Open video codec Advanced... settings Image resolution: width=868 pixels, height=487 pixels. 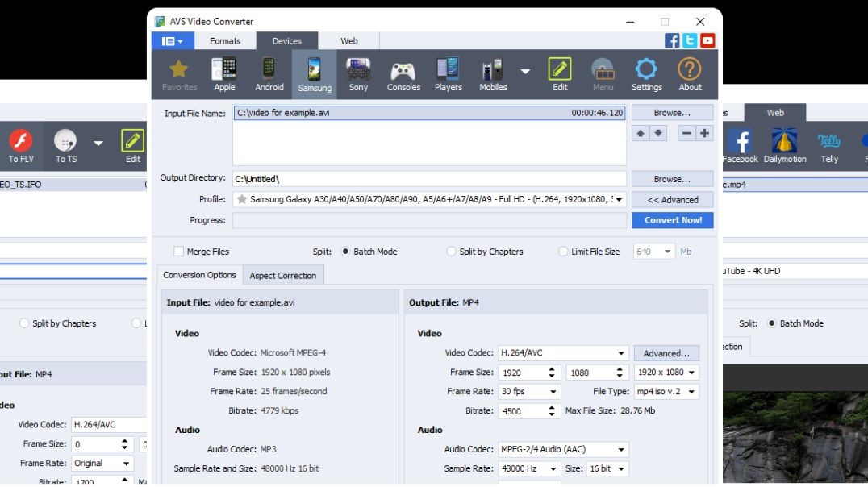tap(666, 353)
